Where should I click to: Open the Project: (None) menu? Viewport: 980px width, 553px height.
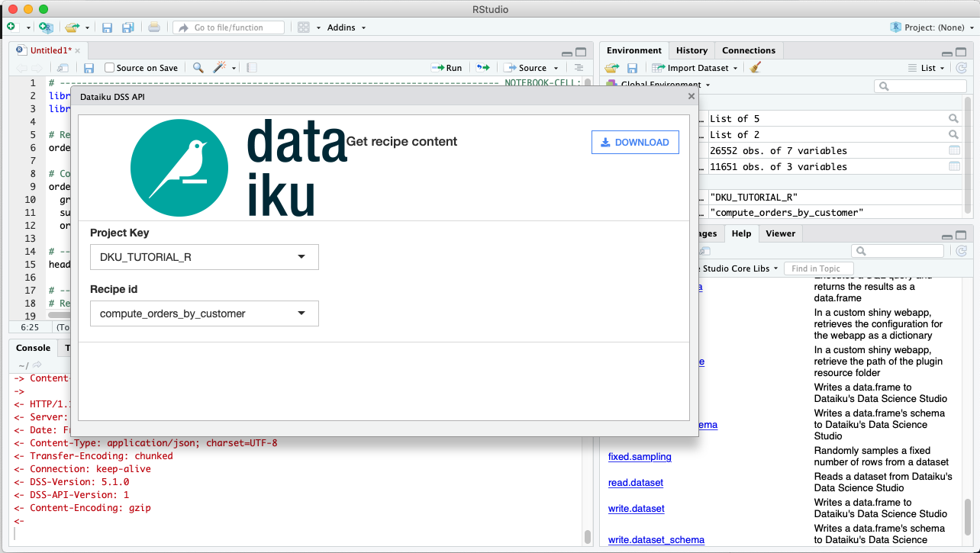click(x=931, y=27)
